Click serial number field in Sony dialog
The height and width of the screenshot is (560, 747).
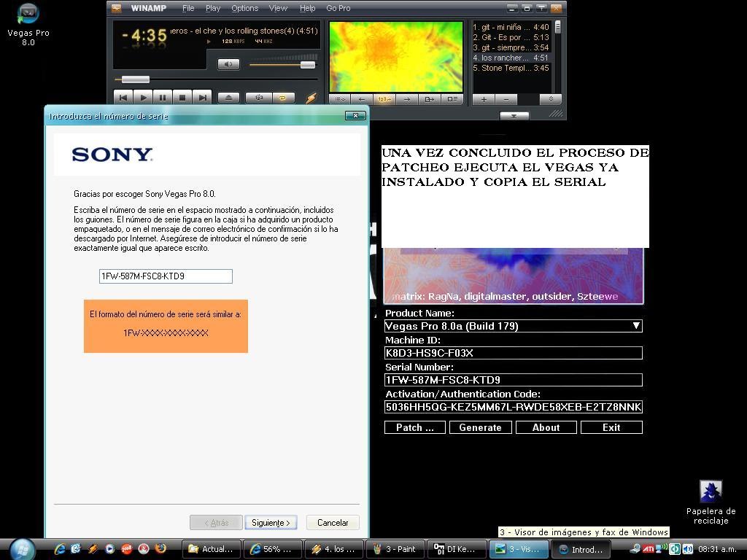166,276
